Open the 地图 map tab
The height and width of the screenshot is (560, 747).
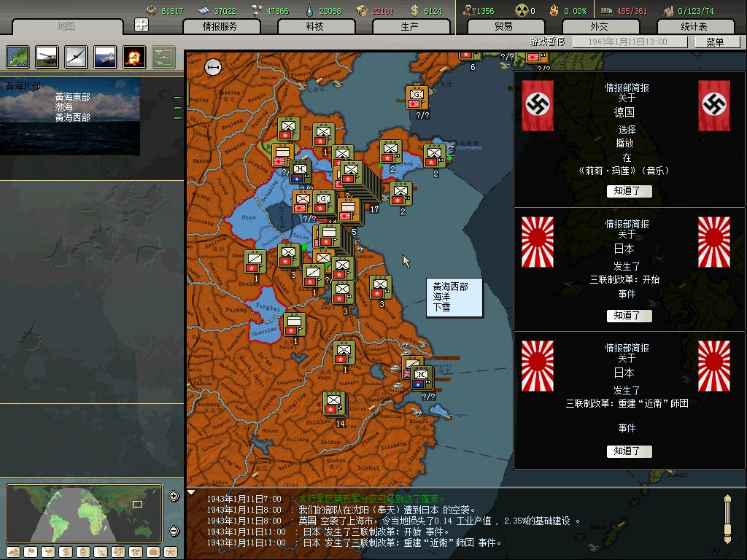pos(66,27)
